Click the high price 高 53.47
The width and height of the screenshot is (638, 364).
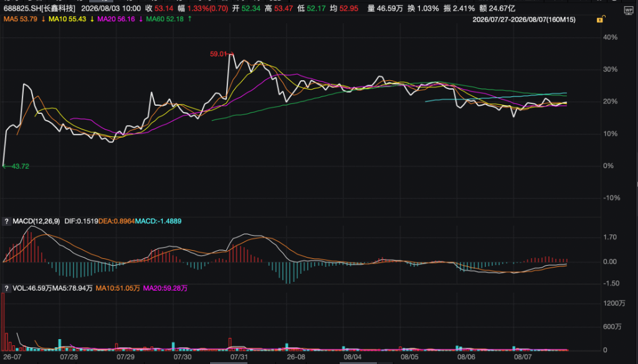pyautogui.click(x=279, y=9)
